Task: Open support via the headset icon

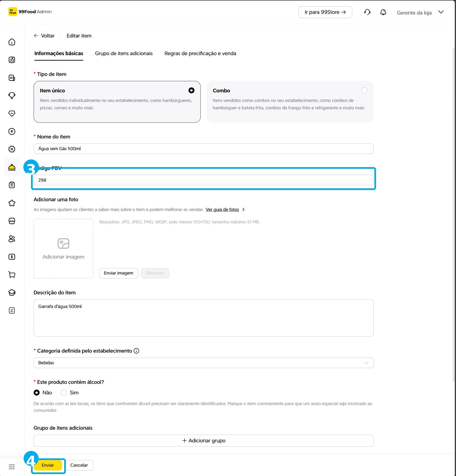Action: [367, 12]
